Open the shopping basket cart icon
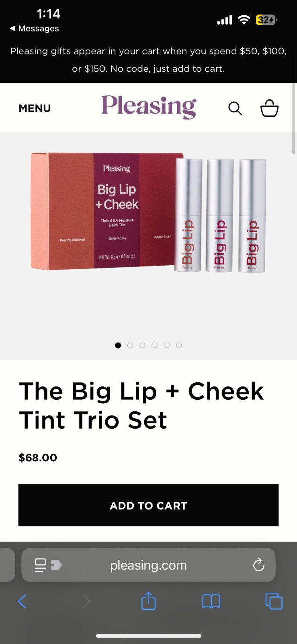 click(x=269, y=108)
